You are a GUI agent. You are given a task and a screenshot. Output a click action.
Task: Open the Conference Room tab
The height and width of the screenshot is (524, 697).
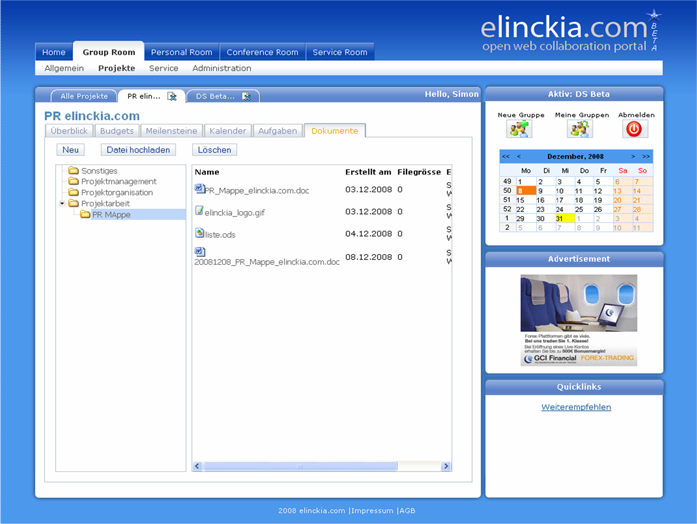click(262, 52)
